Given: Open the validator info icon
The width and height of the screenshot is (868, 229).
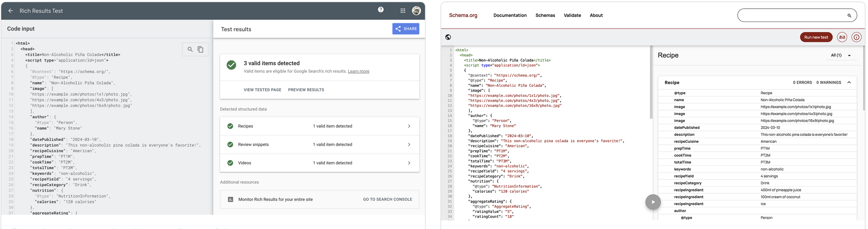Looking at the screenshot, I should [x=857, y=37].
